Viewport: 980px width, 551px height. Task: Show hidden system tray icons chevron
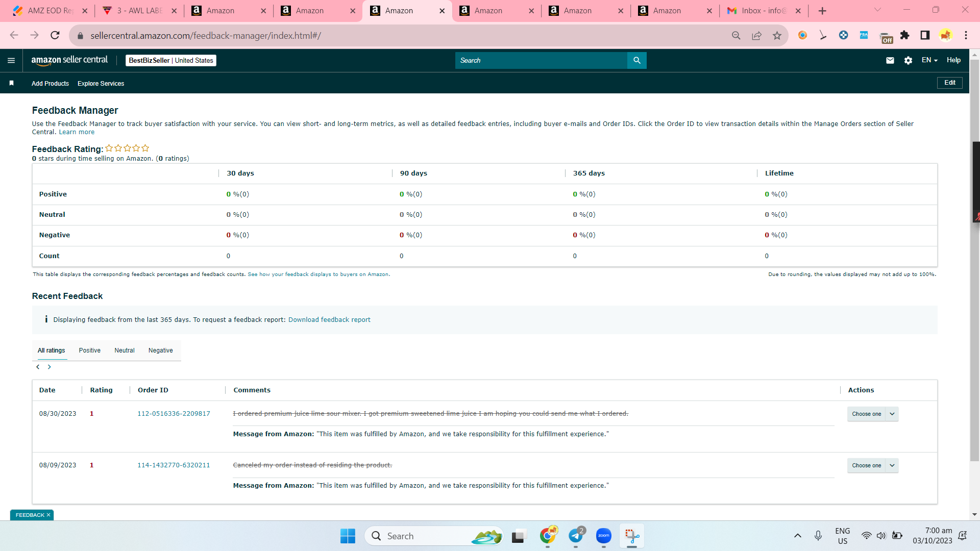pos(798,536)
